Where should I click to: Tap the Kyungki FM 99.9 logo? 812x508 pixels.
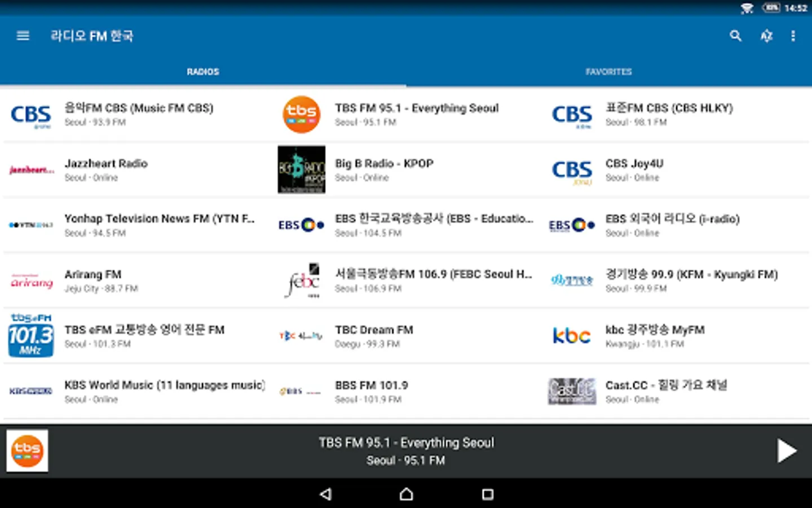click(x=572, y=280)
